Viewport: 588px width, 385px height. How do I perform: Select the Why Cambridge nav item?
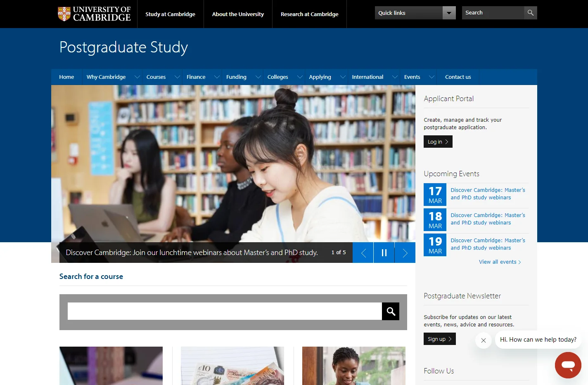106,77
